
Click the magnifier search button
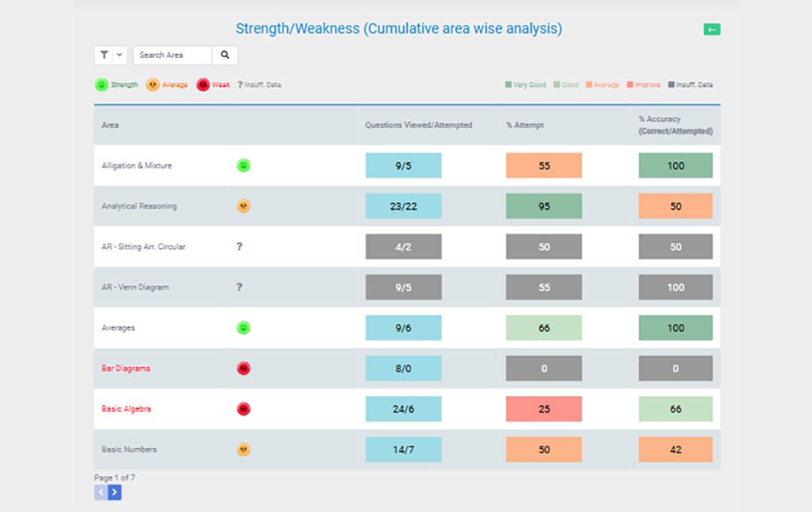click(225, 55)
